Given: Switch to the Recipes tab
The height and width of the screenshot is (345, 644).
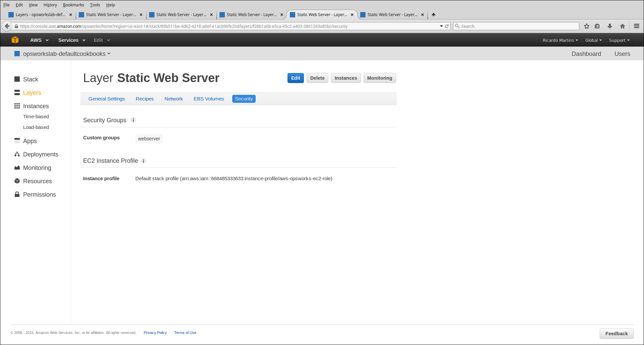Looking at the screenshot, I should (x=144, y=99).
